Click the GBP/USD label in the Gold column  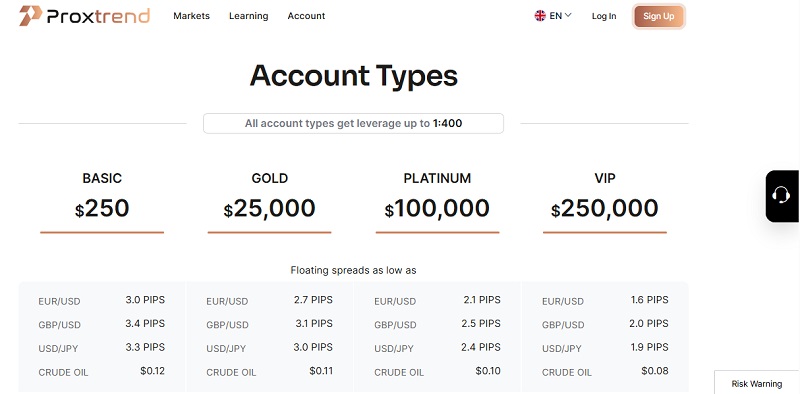pos(228,325)
